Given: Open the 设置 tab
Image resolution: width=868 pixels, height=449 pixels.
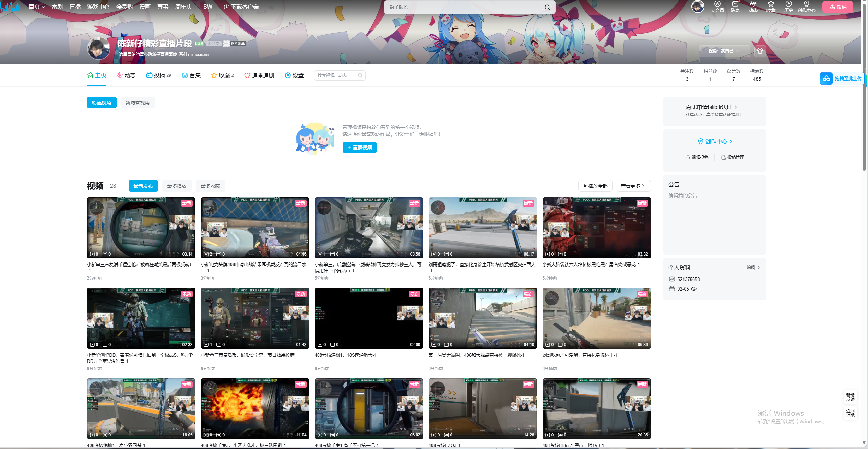Looking at the screenshot, I should [294, 75].
